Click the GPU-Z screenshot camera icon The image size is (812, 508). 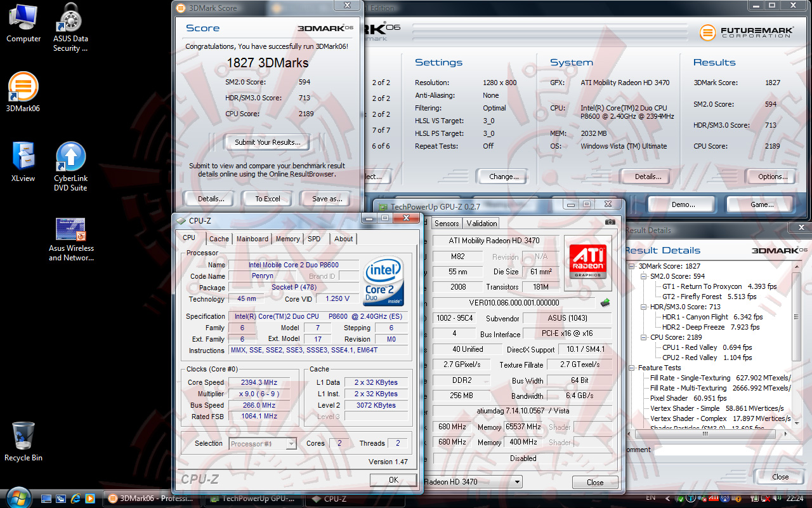point(610,222)
